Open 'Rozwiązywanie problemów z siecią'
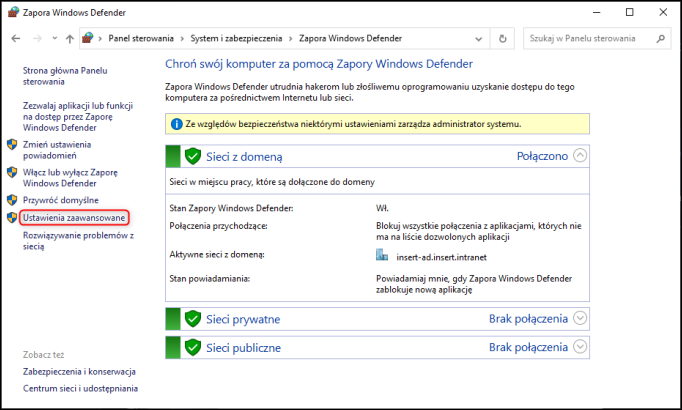 (78, 241)
